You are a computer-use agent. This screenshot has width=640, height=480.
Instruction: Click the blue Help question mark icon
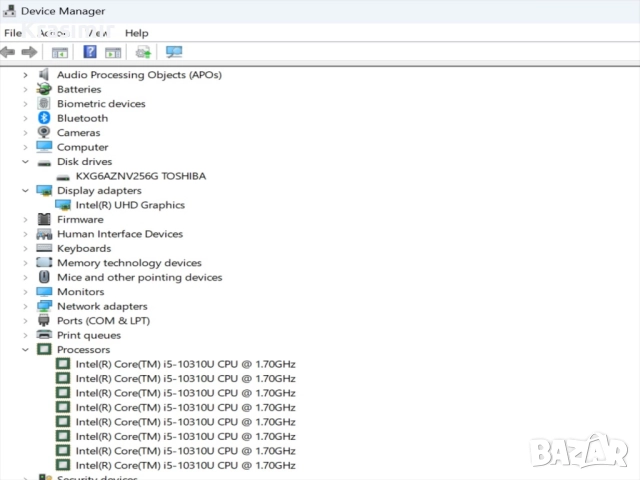(90, 52)
